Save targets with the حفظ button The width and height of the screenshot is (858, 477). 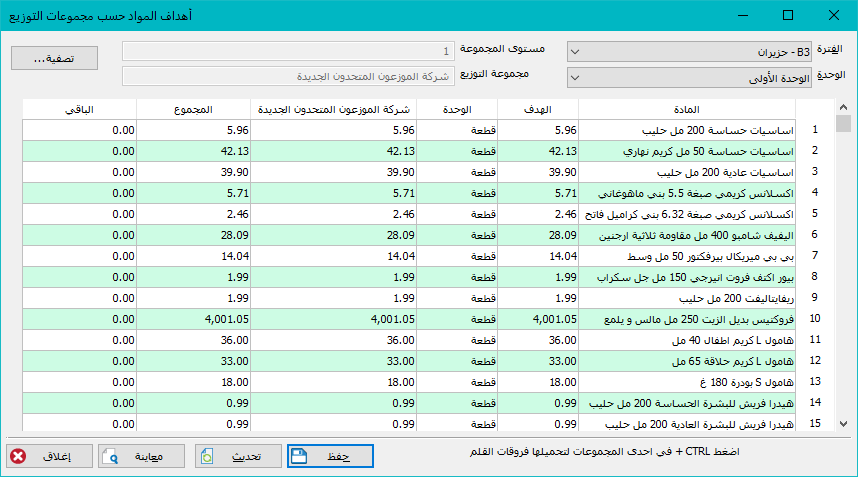331,456
